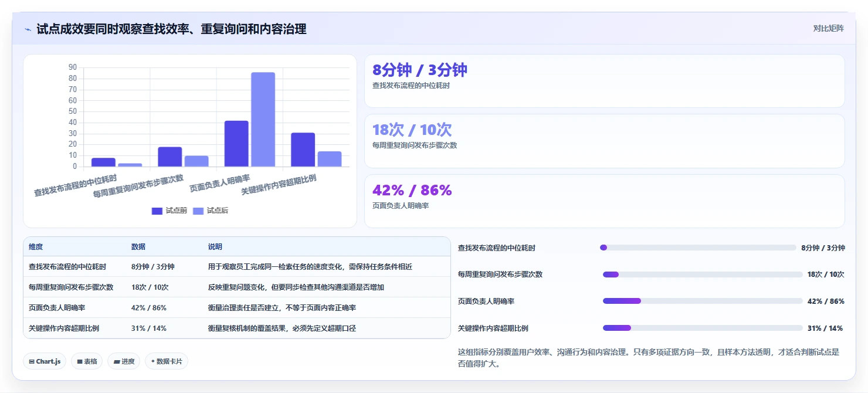Click the 每周重复询问发布步骤次数 progress bar
The height and width of the screenshot is (393, 868).
703,275
